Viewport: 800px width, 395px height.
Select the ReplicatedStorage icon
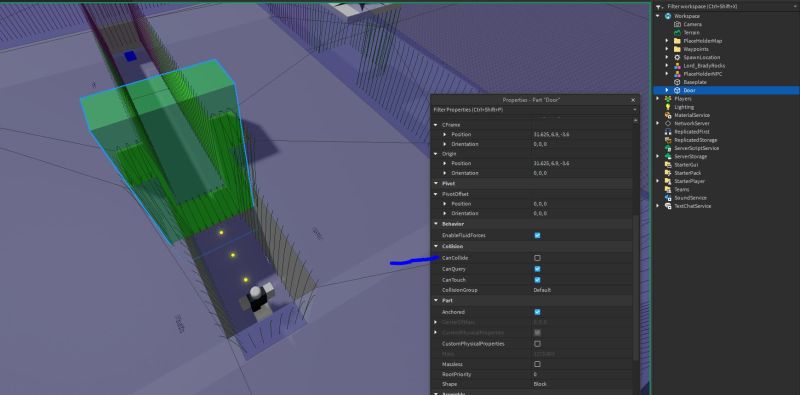pos(668,140)
